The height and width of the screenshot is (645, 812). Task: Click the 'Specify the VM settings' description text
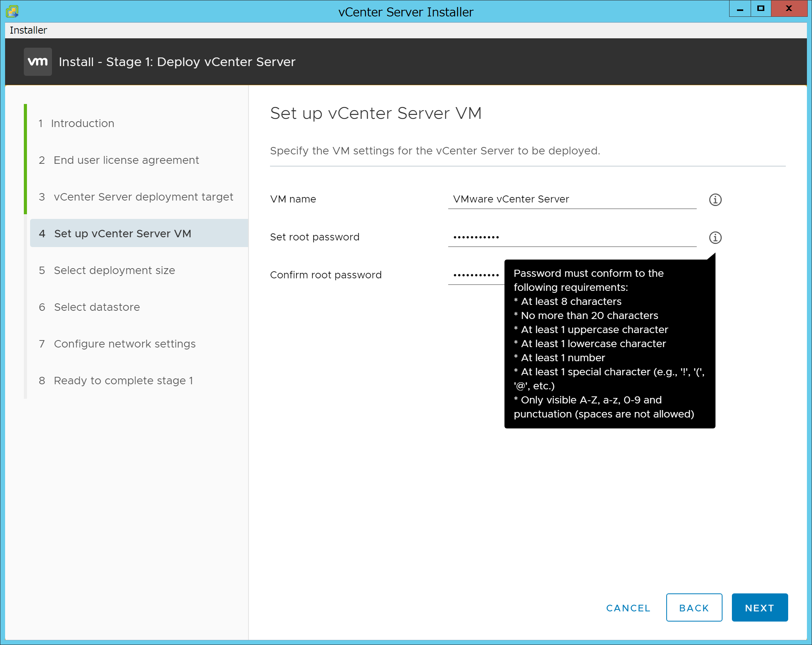[x=435, y=150]
